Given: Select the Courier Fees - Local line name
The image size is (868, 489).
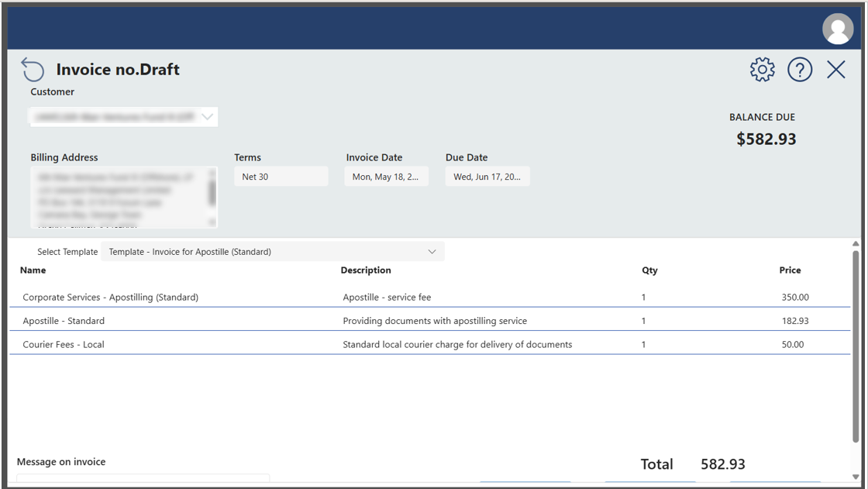Looking at the screenshot, I should click(x=64, y=344).
